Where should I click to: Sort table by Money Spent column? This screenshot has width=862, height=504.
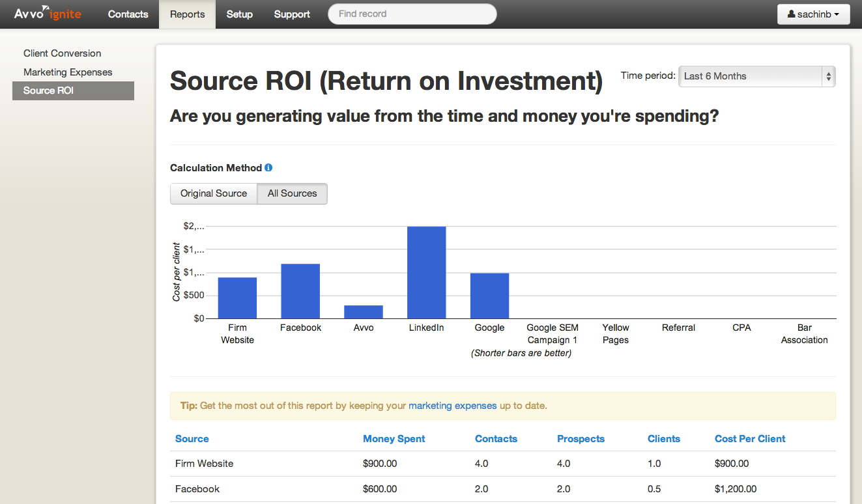394,439
